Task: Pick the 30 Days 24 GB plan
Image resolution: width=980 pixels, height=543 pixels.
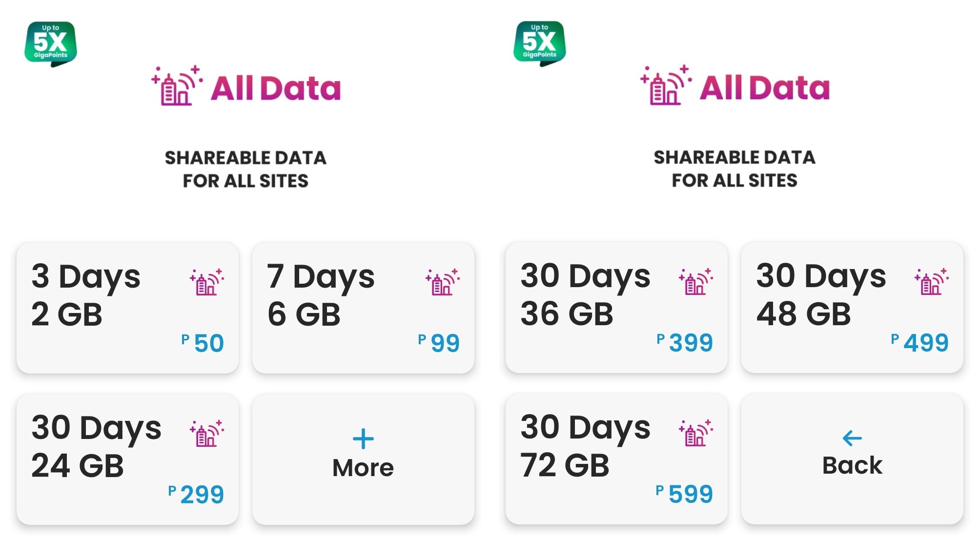Action: pos(98,459)
